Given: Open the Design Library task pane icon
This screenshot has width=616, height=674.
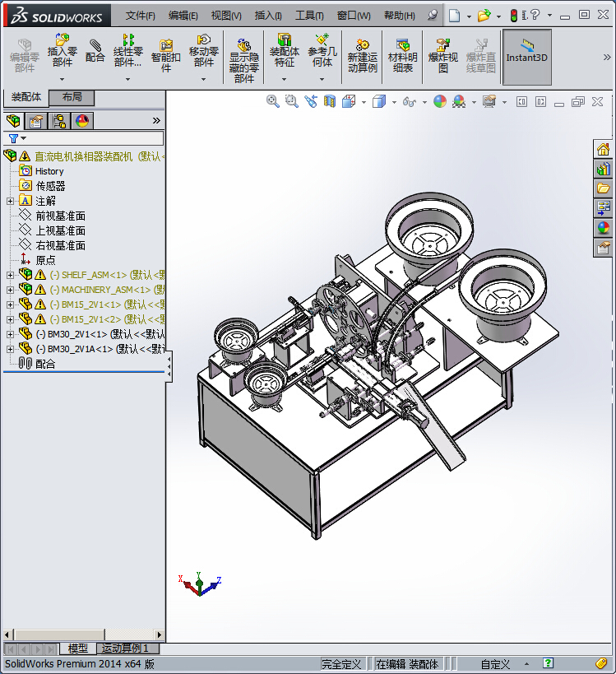Looking at the screenshot, I should 603,169.
